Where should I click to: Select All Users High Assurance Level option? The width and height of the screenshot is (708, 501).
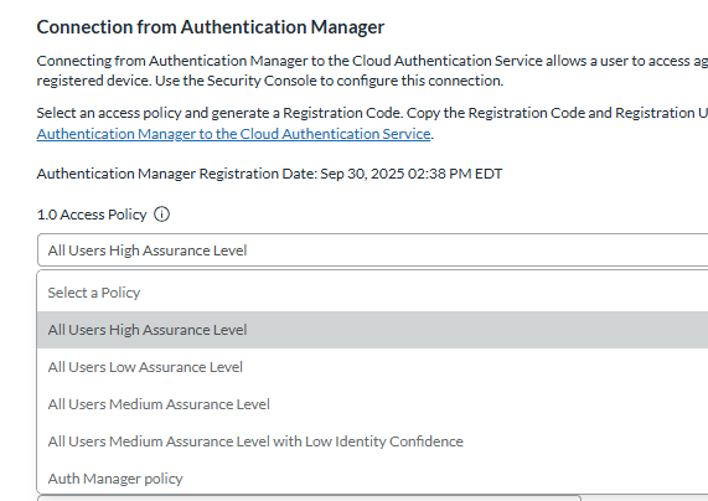coord(373,329)
